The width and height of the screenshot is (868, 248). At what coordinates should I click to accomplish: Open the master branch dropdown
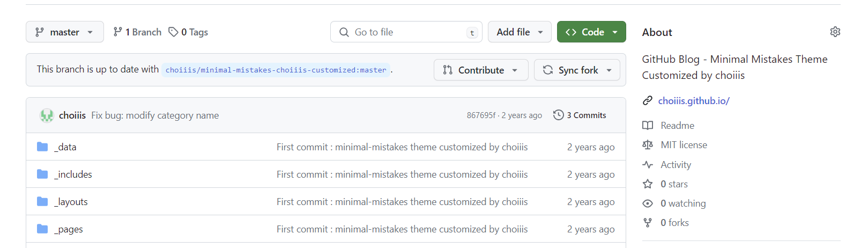click(x=64, y=32)
